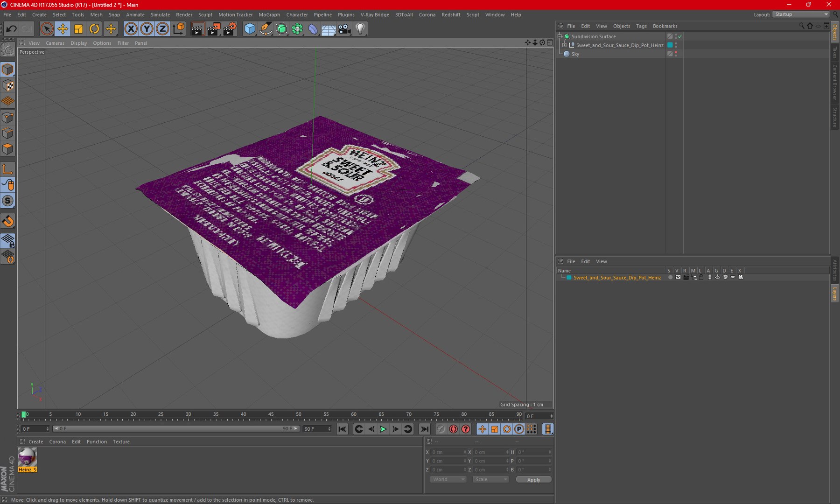Open the Simulate menu

[160, 14]
